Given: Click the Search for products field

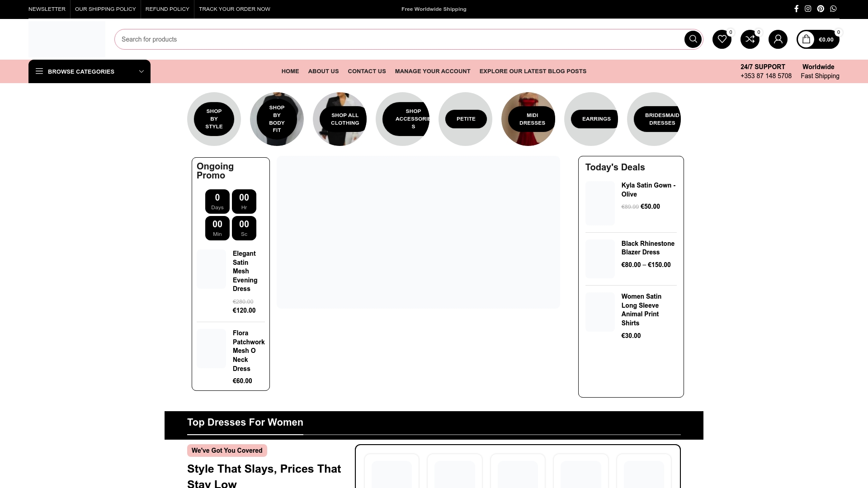Looking at the screenshot, I should tap(398, 39).
